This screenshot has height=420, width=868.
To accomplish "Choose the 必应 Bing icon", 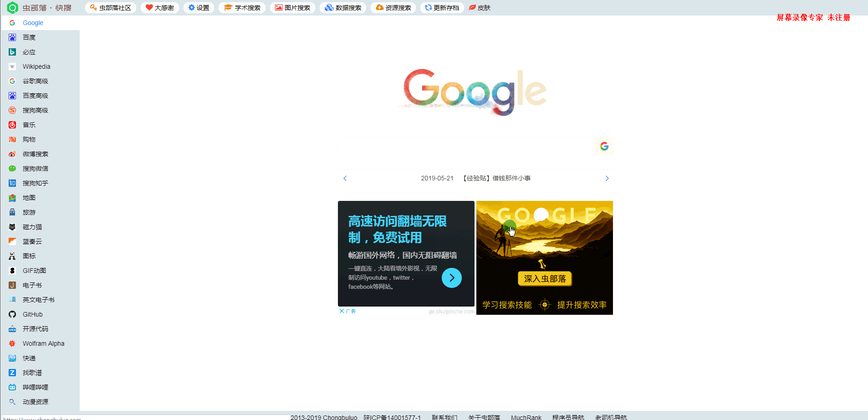I will coord(12,52).
